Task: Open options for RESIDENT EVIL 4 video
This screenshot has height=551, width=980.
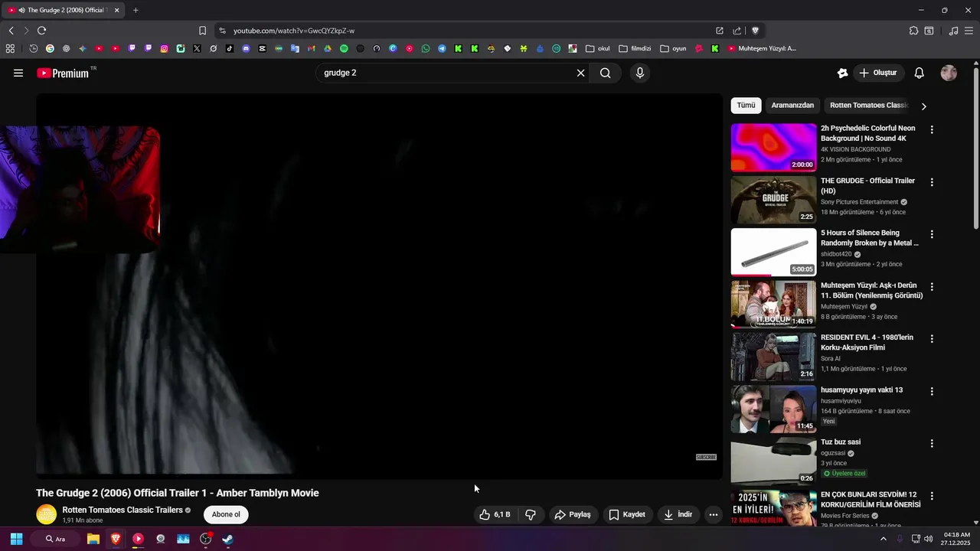Action: (x=932, y=339)
